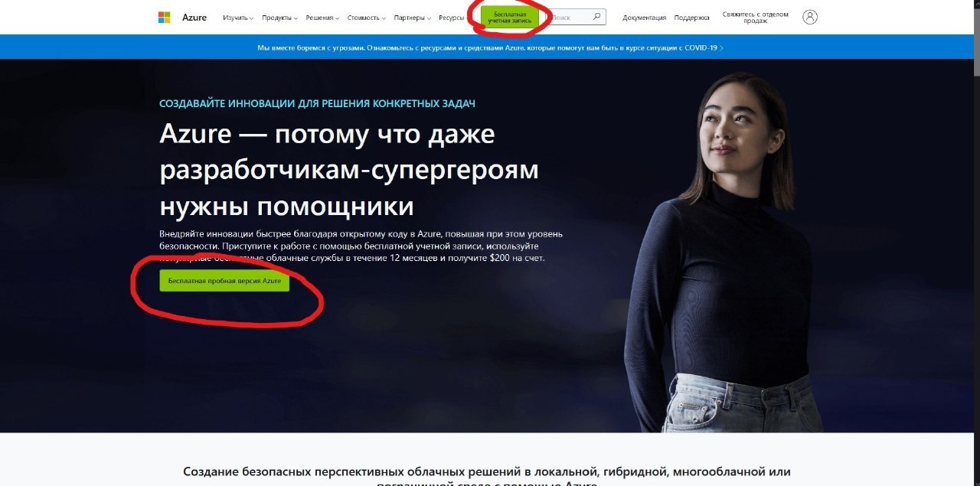The width and height of the screenshot is (980, 486).
Task: Click the Бесплатная учетная запись button
Action: point(510,17)
